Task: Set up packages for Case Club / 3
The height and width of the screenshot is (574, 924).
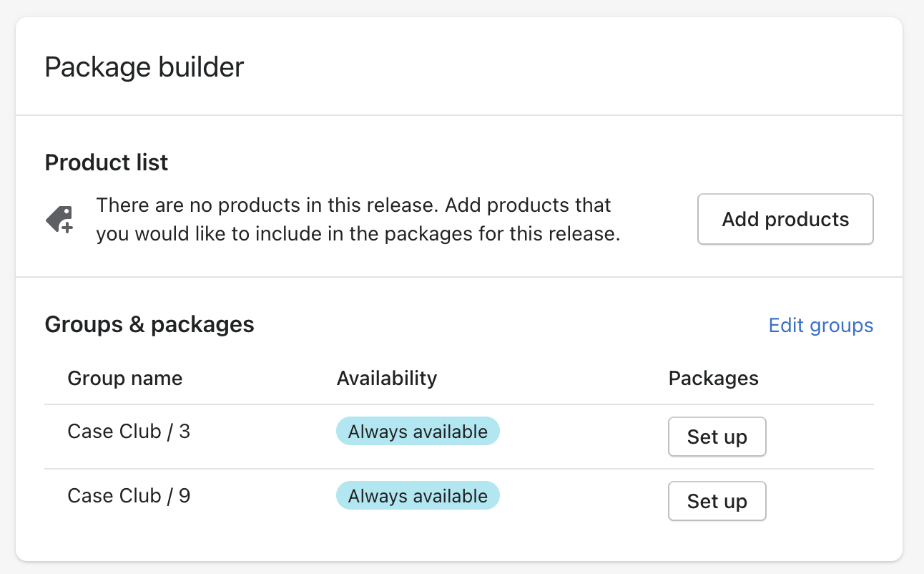Action: [x=717, y=437]
